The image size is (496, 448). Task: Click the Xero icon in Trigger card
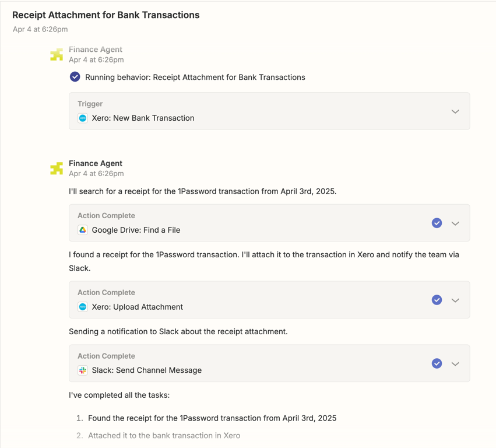pyautogui.click(x=83, y=118)
